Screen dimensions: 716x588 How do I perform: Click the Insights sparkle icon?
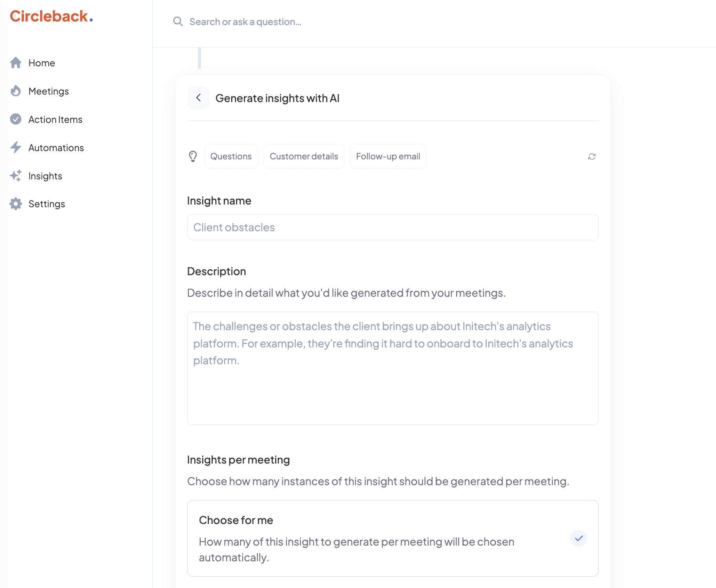(16, 175)
